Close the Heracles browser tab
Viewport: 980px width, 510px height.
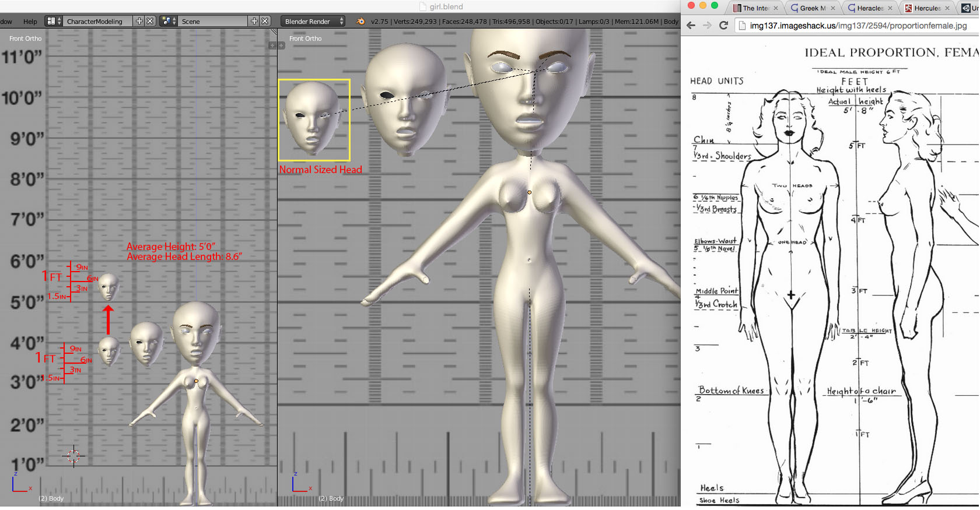coord(890,8)
